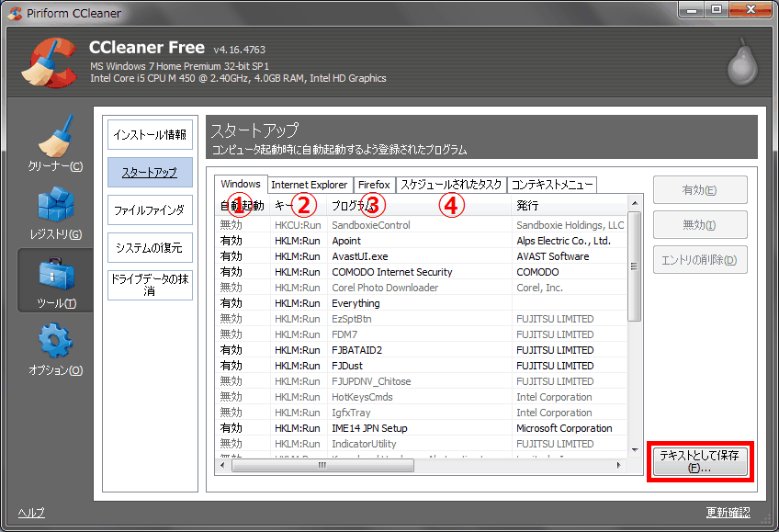Viewport: 779px width, 532px height.
Task: Select the IME14 JPN Setup entry
Action: (x=422, y=428)
